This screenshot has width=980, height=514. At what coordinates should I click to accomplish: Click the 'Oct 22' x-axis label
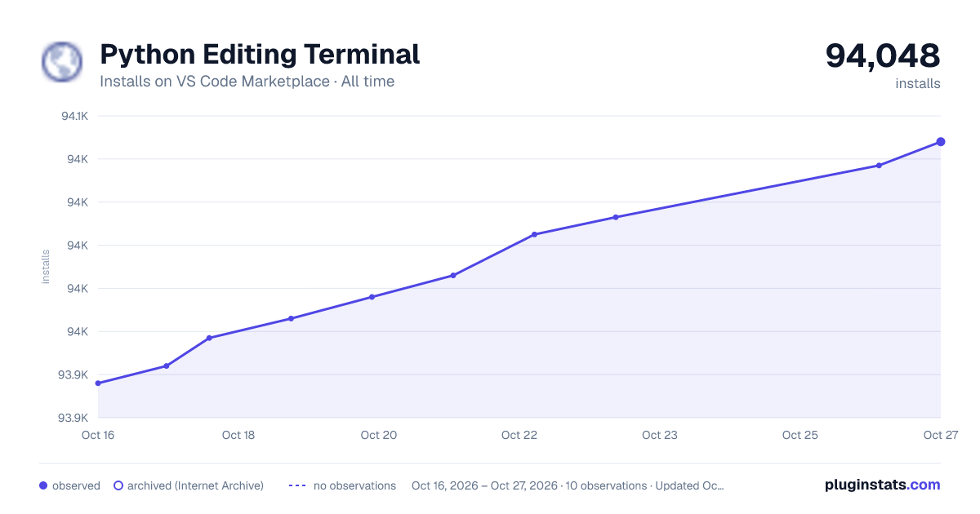(519, 435)
